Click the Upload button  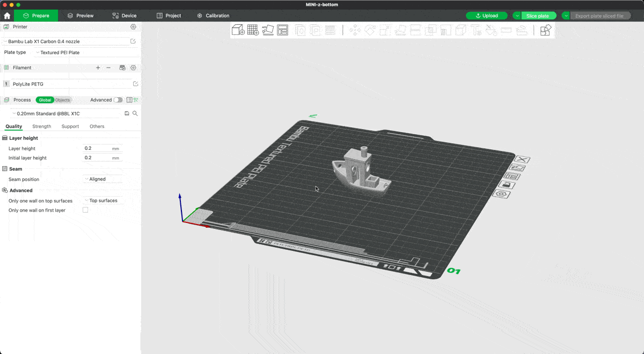(487, 16)
